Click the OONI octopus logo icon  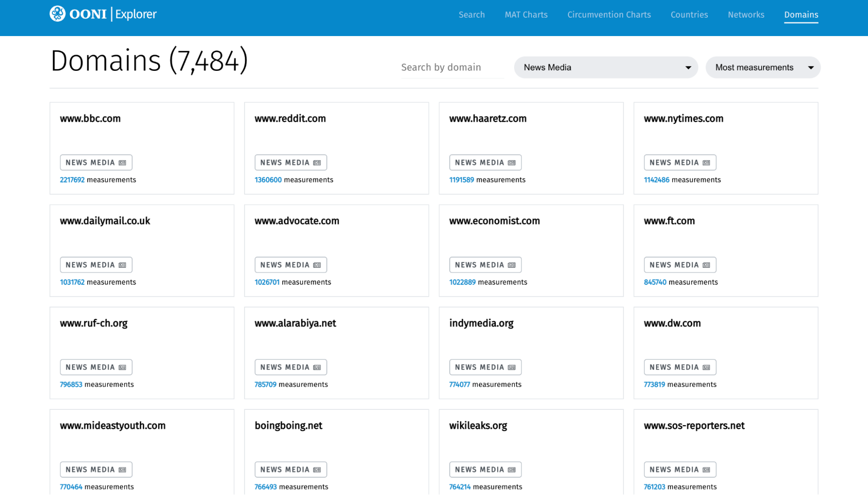coord(57,14)
